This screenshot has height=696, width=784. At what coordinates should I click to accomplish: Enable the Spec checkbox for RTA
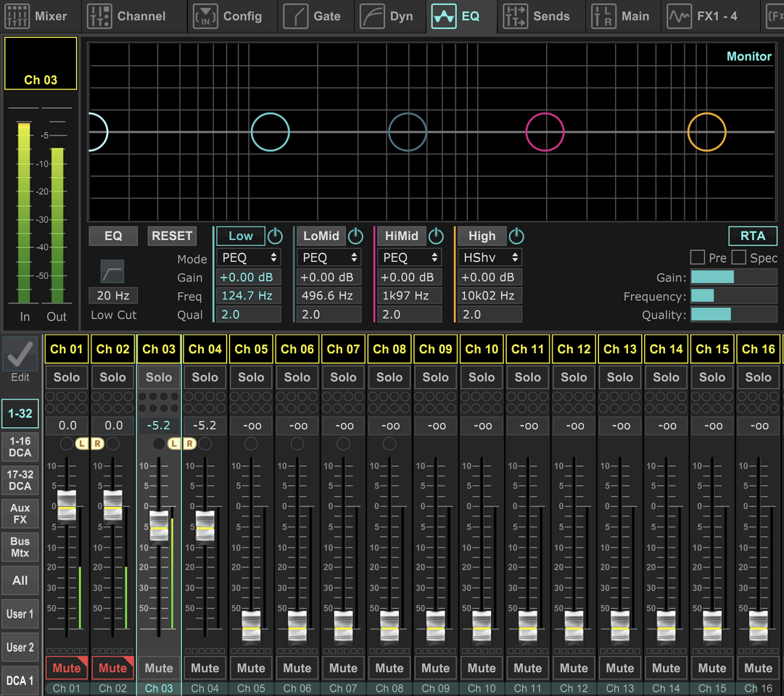point(738,257)
